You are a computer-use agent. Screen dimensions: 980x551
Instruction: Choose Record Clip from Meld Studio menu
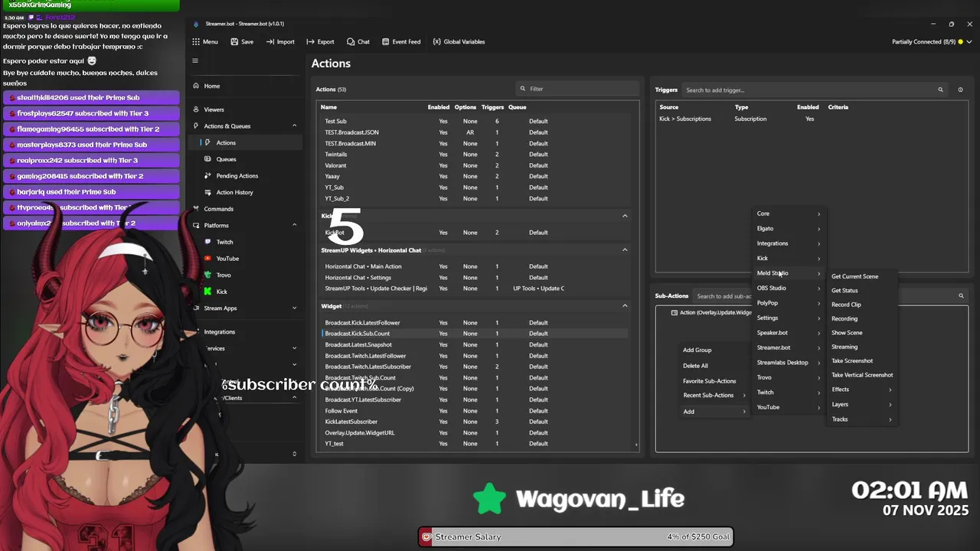(x=846, y=305)
